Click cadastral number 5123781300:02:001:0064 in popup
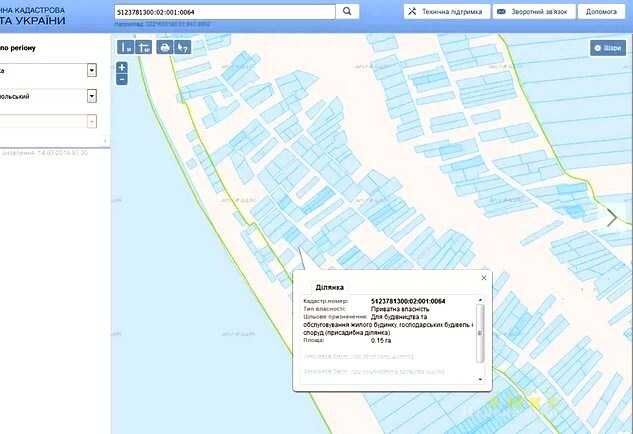Image resolution: width=633 pixels, height=434 pixels. point(408,301)
